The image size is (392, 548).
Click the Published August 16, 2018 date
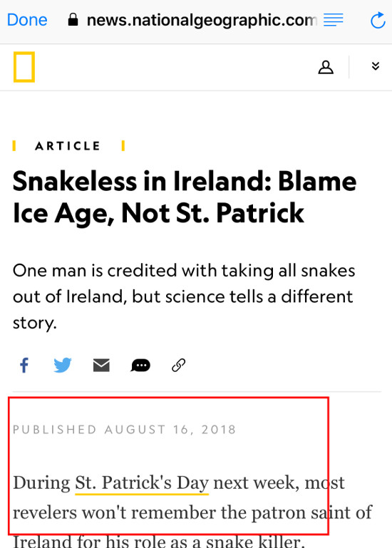(125, 430)
